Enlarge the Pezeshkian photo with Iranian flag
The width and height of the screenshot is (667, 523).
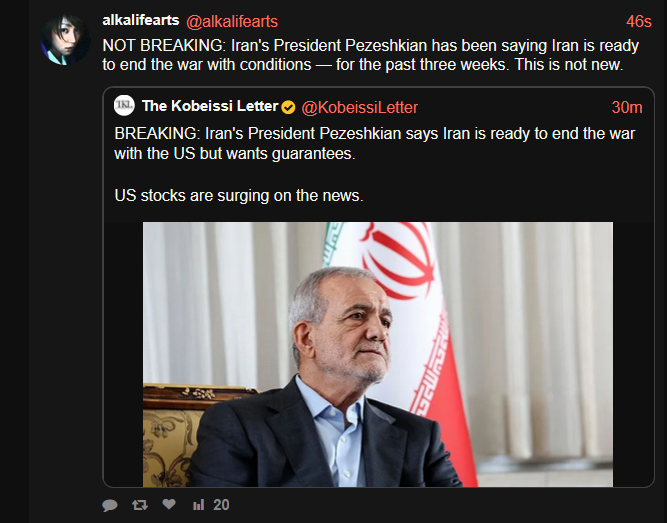click(378, 354)
